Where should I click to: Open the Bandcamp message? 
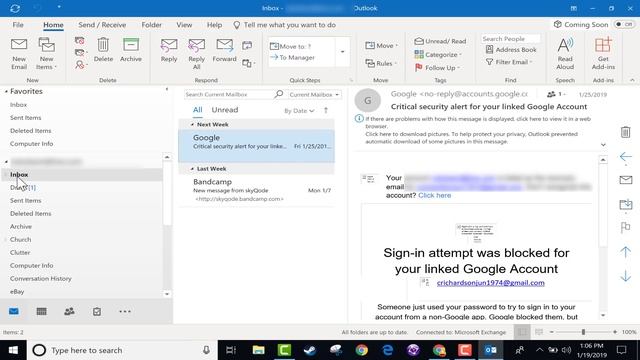[x=256, y=190]
